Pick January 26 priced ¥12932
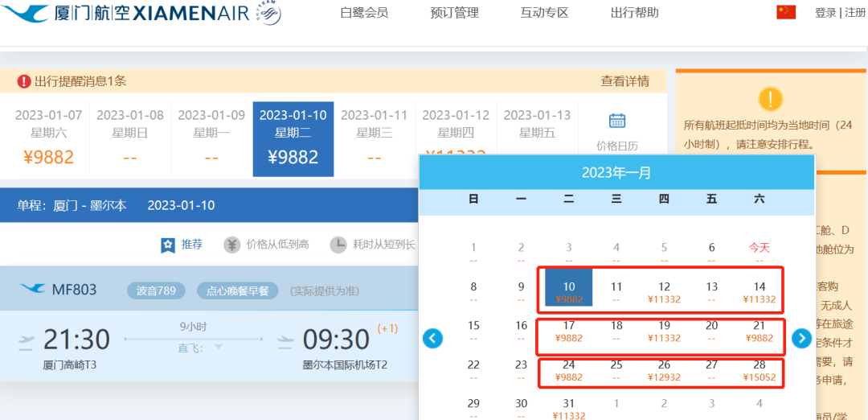Screen dimensions: 868x420 click(x=664, y=371)
